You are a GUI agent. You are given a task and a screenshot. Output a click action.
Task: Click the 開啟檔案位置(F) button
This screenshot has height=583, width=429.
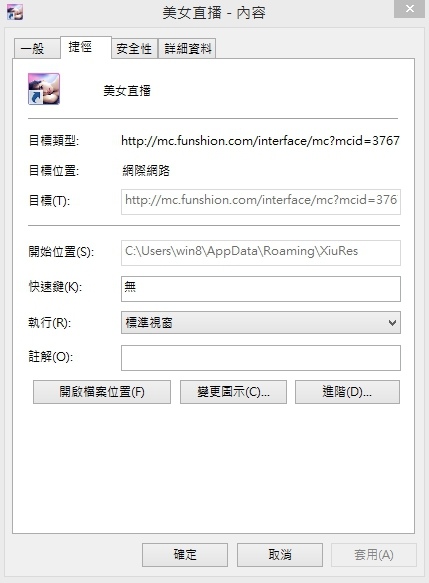(x=102, y=392)
